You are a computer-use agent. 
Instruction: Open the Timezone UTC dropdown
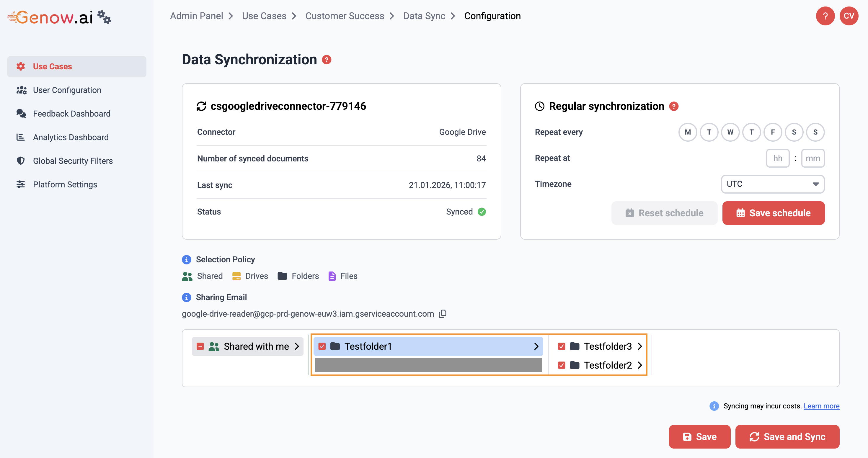[772, 184]
